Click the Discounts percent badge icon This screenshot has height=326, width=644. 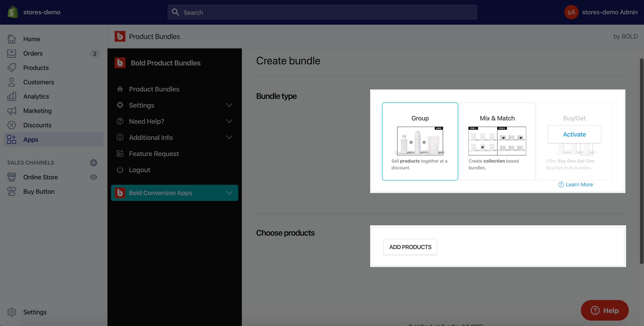pos(11,125)
